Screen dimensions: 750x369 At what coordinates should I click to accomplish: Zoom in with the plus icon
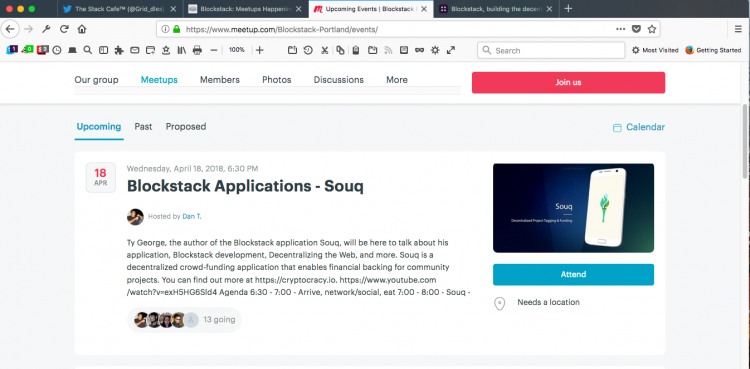coord(260,50)
